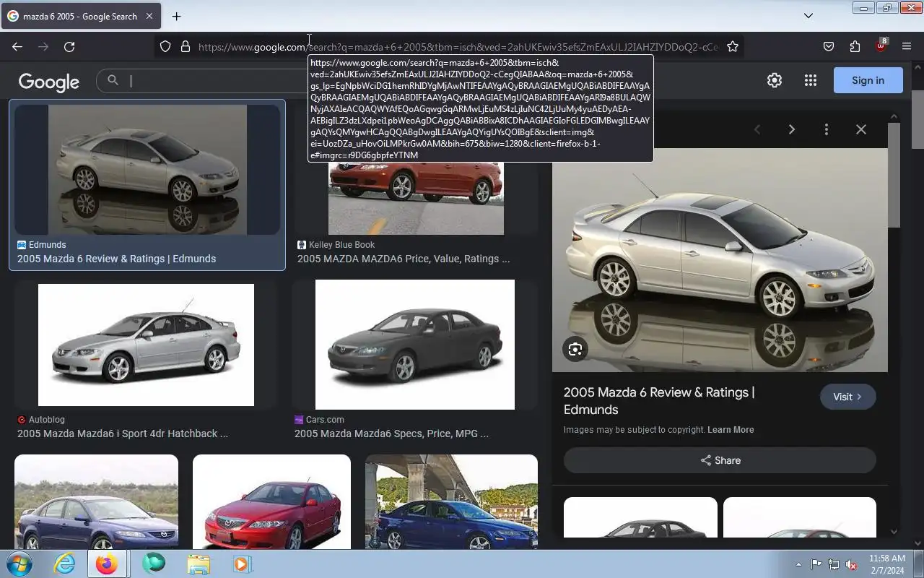
Task: Open the network tray icon
Action: (834, 564)
